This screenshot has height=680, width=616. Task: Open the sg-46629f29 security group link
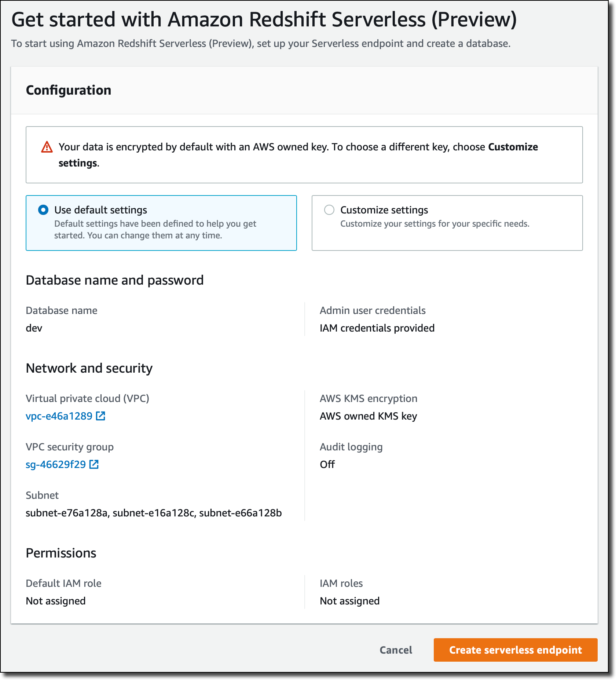point(56,464)
